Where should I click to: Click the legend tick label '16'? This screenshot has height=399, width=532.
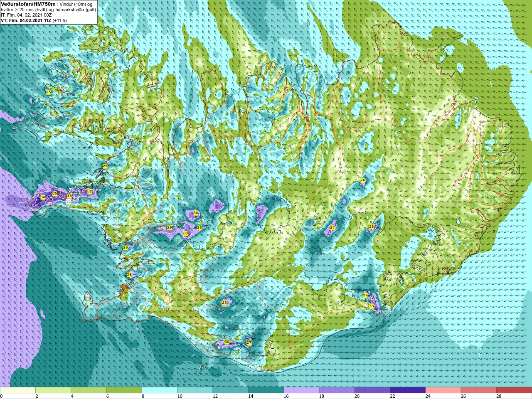(x=286, y=396)
